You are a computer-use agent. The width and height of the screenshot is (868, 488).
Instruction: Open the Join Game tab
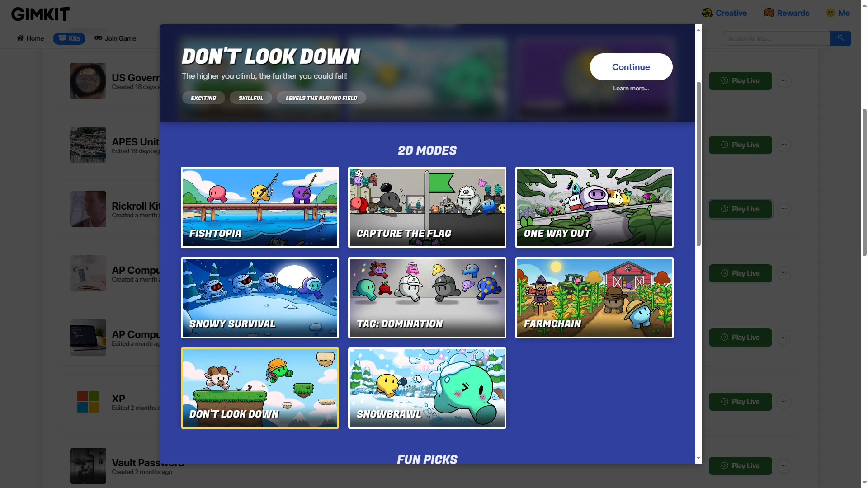115,38
